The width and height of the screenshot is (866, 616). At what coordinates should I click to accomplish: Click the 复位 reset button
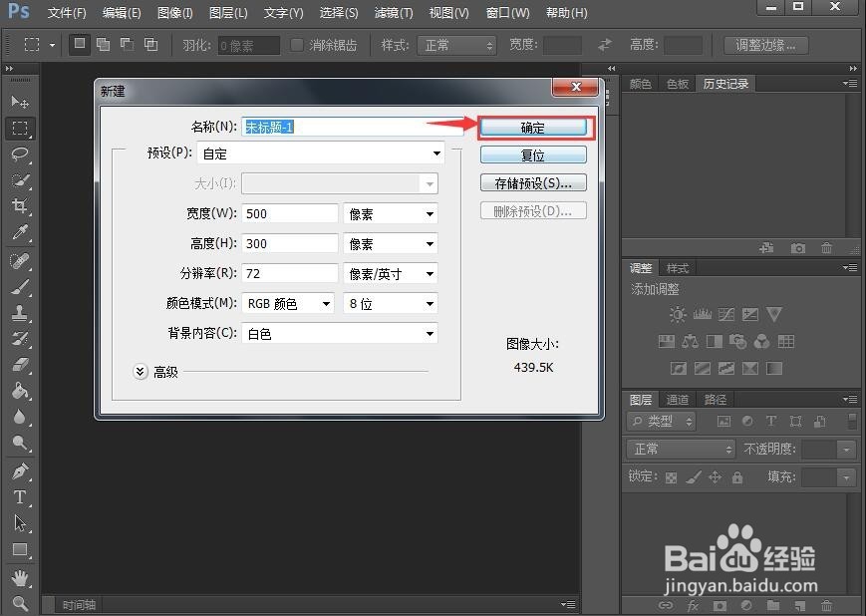[533, 155]
